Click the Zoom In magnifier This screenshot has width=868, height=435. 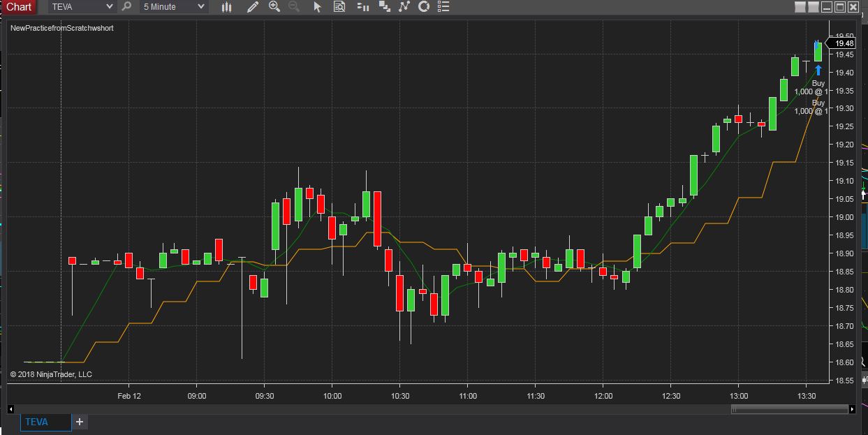274,7
